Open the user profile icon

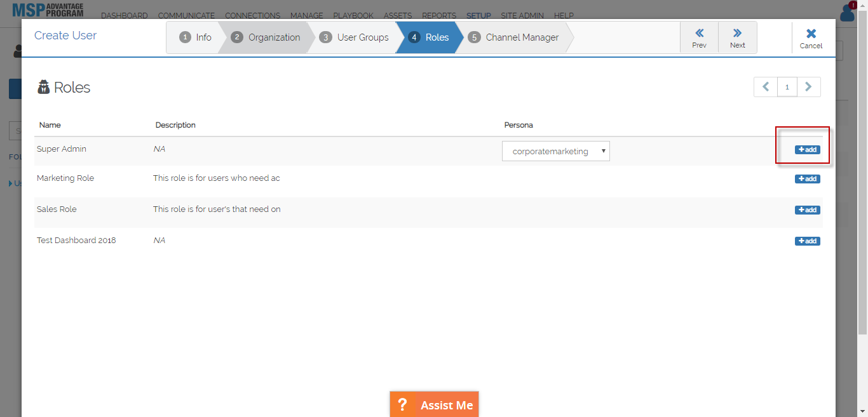point(847,13)
